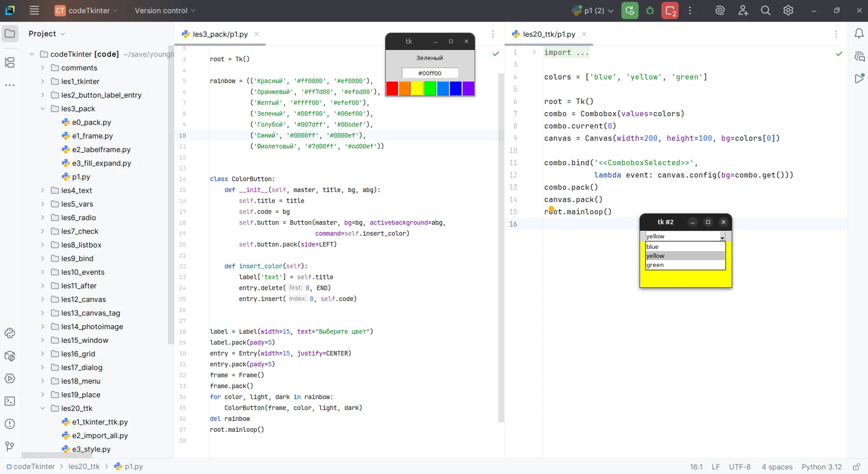868x474 pixels.
Task: Open IDE settings gear icon
Action: 788,10
